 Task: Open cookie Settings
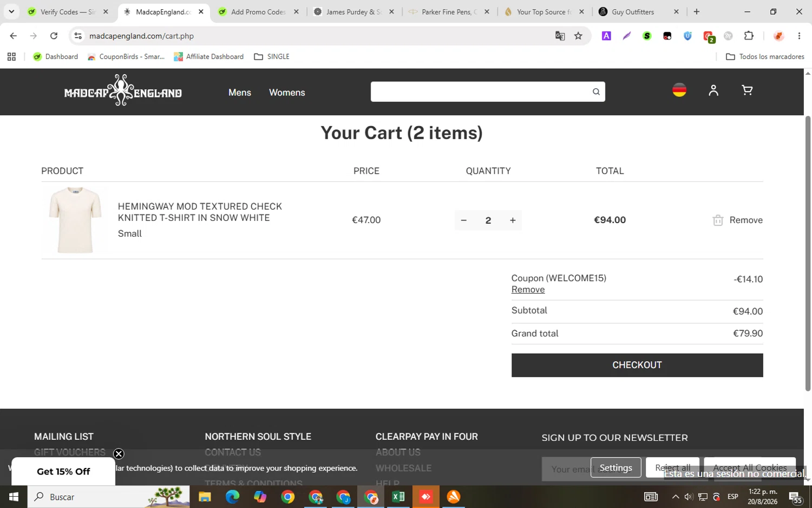coord(616,467)
